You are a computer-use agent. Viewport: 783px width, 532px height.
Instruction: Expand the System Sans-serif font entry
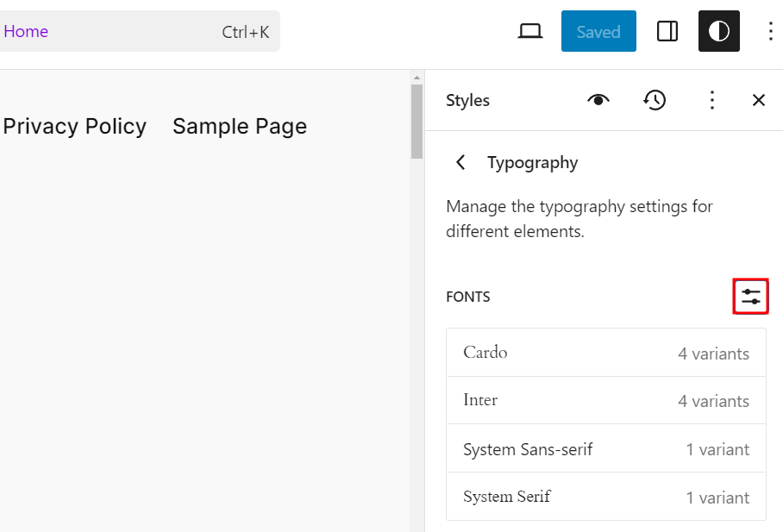pos(606,448)
